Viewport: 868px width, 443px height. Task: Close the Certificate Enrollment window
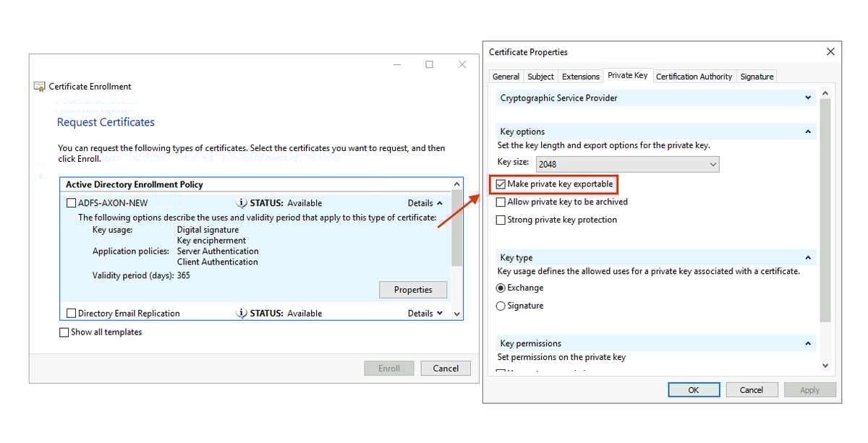[x=462, y=64]
